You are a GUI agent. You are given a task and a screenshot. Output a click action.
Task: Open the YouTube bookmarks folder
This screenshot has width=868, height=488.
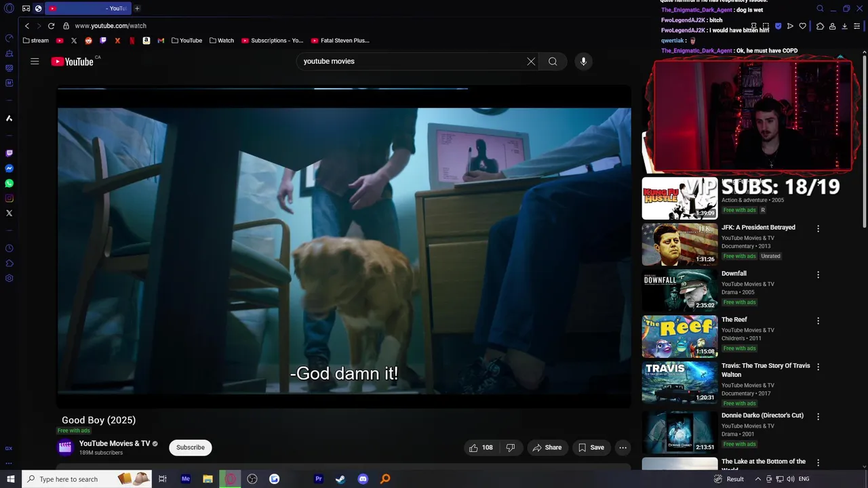186,41
